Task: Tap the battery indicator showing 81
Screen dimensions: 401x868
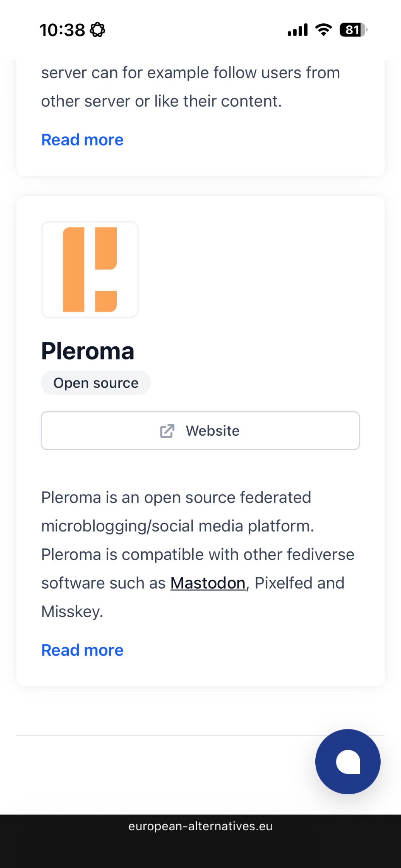Action: [x=353, y=30]
